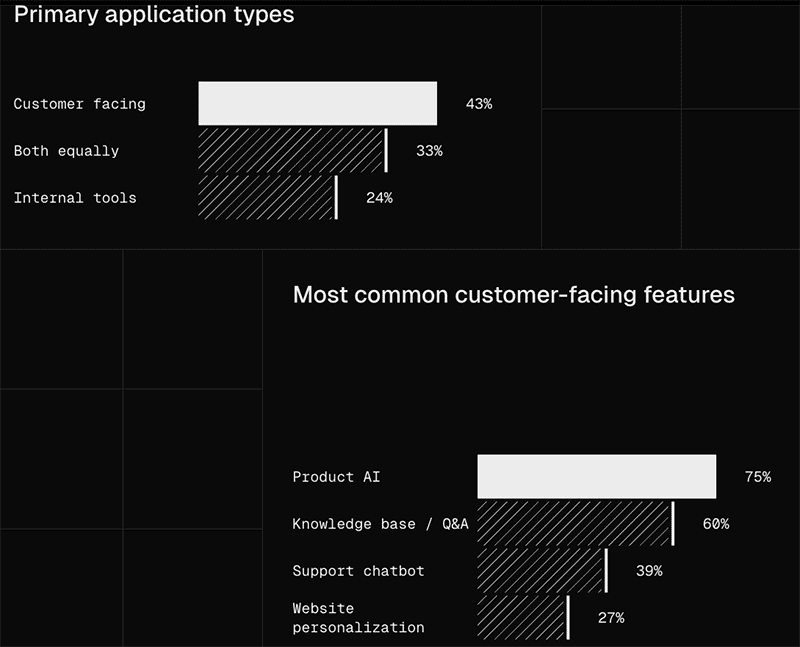Select the 43% value label
Viewport: 800px width, 647px height.
pyautogui.click(x=479, y=104)
